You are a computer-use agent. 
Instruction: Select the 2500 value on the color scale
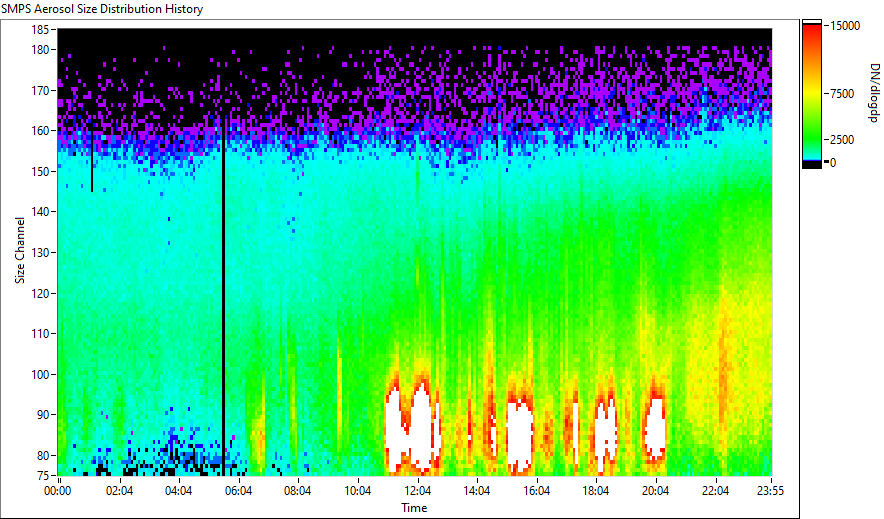tap(842, 140)
